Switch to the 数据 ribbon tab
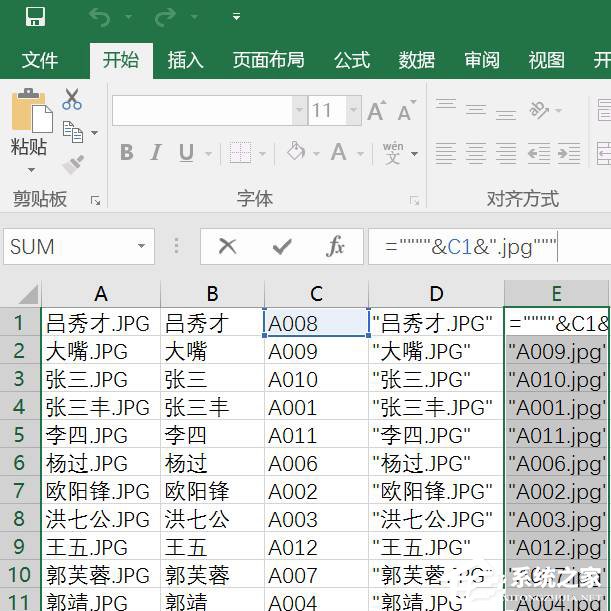The image size is (611, 611). (x=416, y=60)
